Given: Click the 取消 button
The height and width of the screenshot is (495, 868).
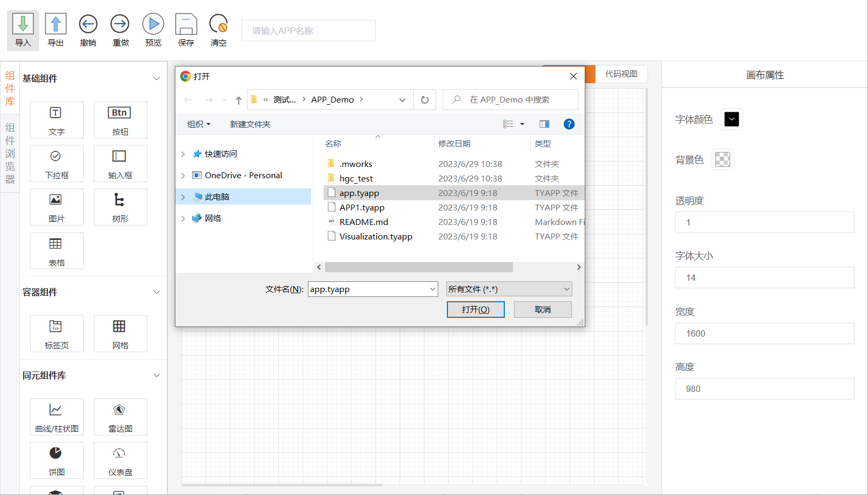Looking at the screenshot, I should [x=543, y=309].
